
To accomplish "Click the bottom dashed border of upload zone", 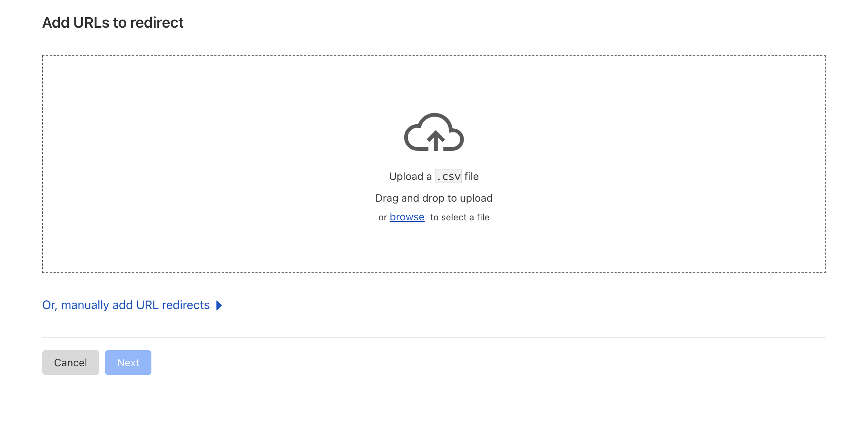I will pyautogui.click(x=434, y=272).
